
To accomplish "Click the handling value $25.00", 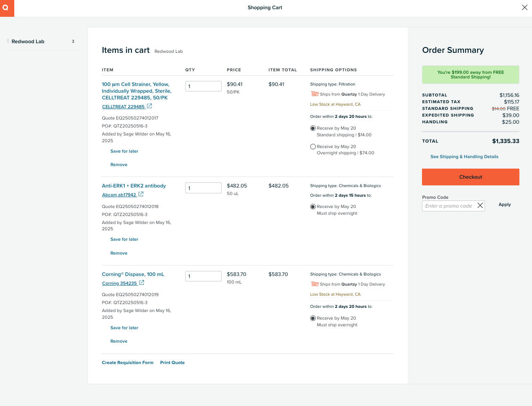I will point(511,122).
